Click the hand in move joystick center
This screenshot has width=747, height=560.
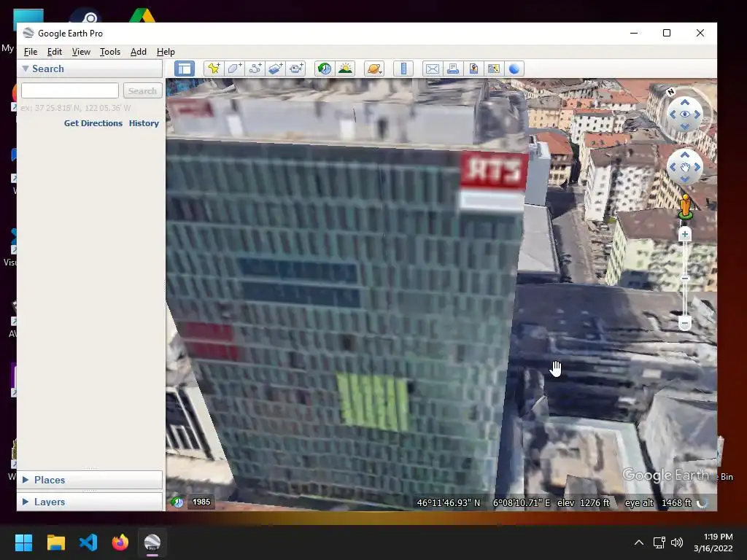pos(684,167)
